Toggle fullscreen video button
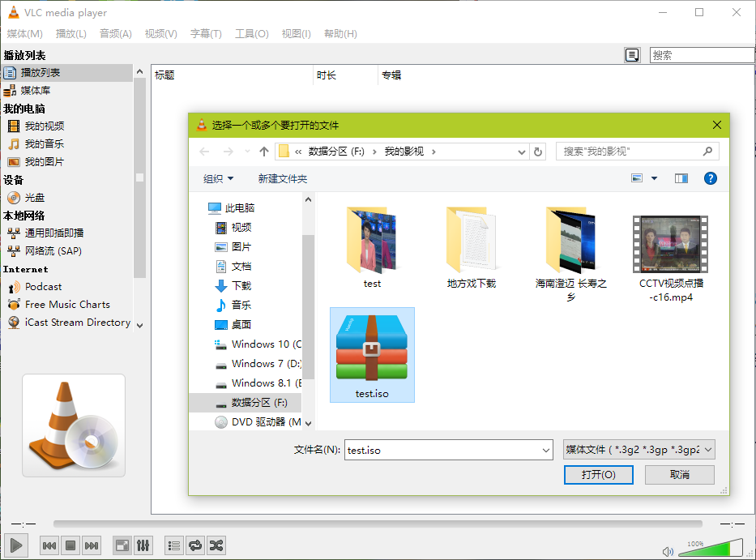Image resolution: width=756 pixels, height=560 pixels. (x=122, y=545)
